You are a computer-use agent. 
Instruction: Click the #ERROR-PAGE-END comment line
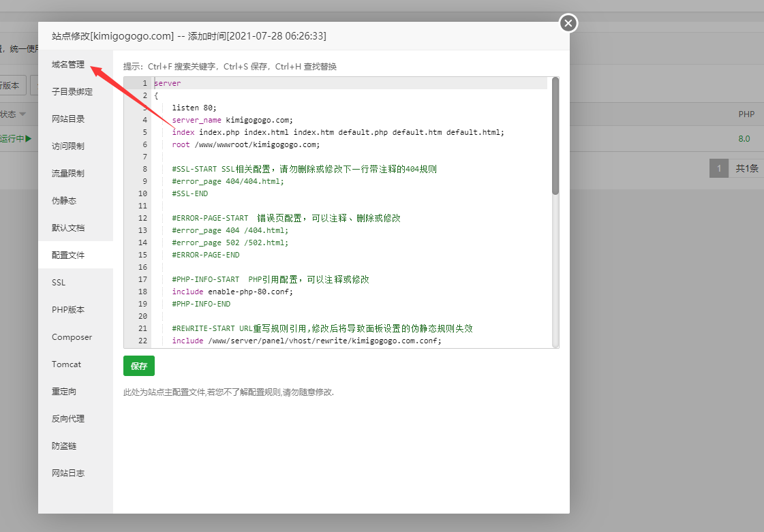(206, 255)
